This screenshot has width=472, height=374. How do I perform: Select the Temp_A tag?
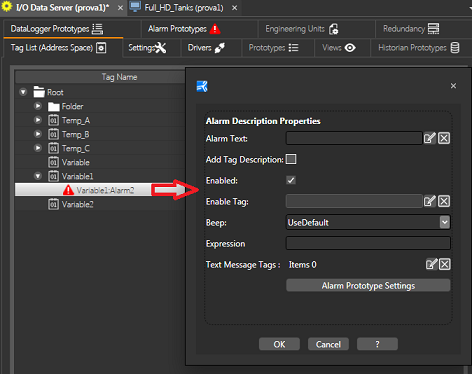click(76, 120)
